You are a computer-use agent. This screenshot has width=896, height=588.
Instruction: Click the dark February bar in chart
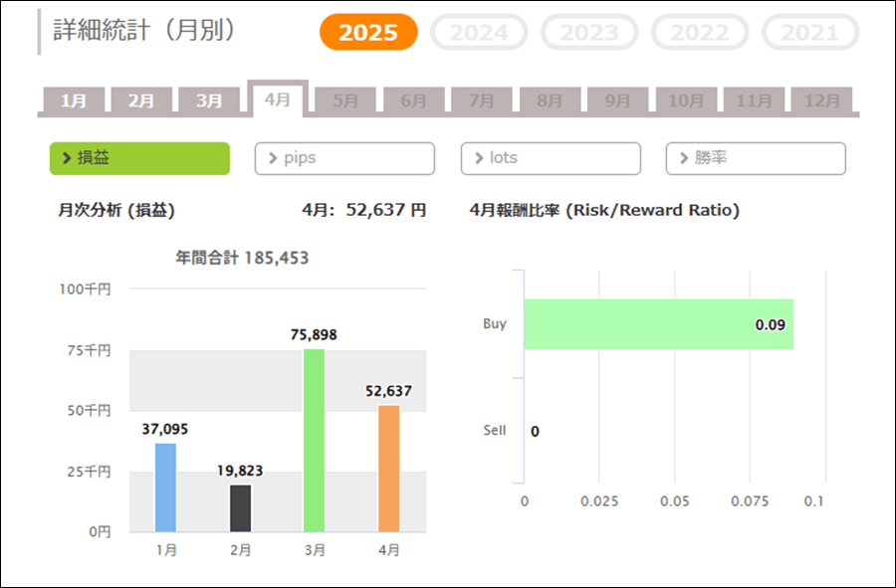coord(241,507)
